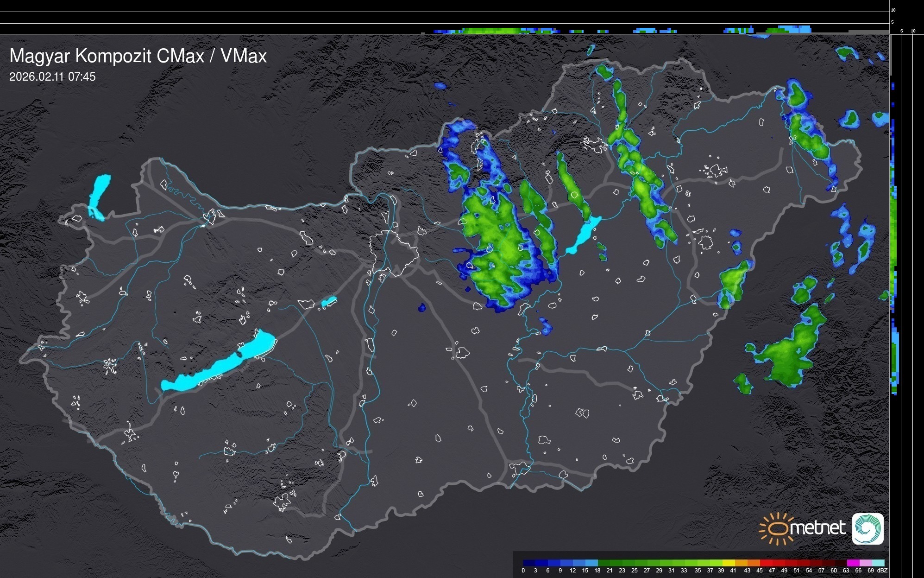Click the 10 label on top height scale

893,10
